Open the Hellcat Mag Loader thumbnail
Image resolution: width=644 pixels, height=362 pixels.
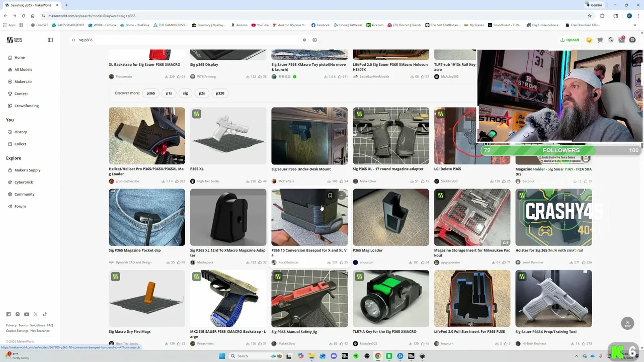pos(147,136)
